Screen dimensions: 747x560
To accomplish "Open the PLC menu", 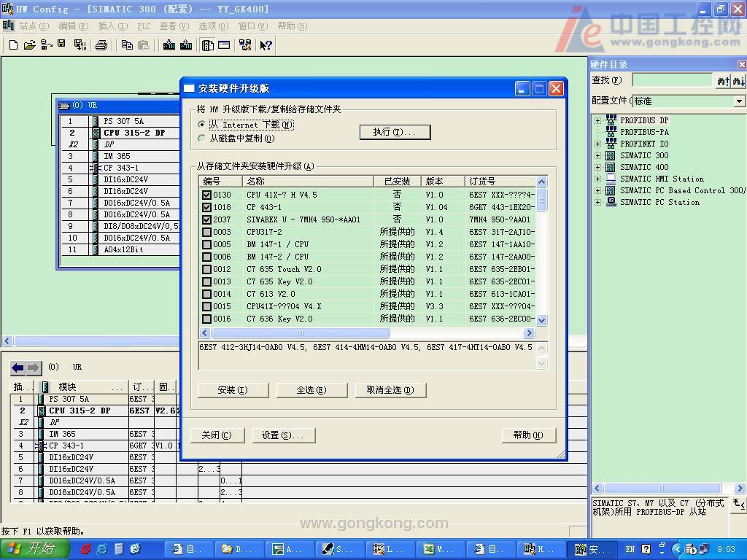I will (x=144, y=26).
